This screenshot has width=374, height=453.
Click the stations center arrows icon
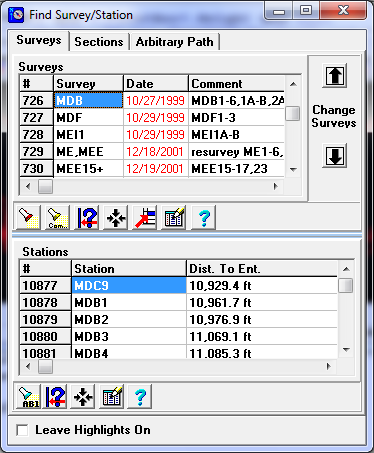[83, 397]
